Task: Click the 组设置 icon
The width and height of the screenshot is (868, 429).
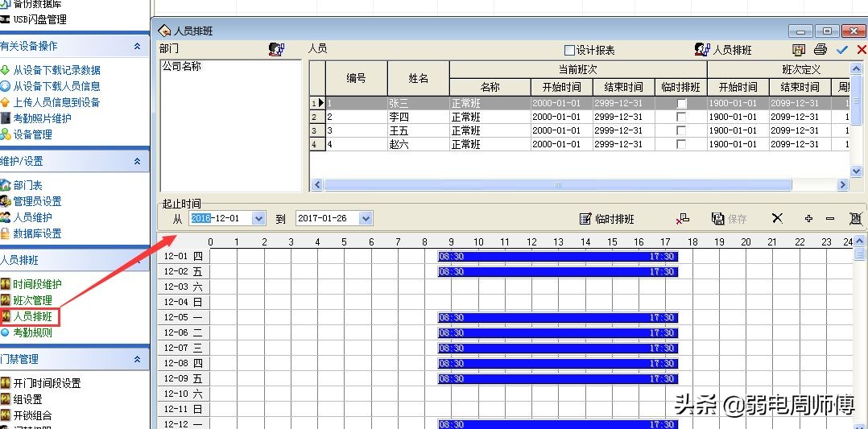Action: tap(5, 399)
